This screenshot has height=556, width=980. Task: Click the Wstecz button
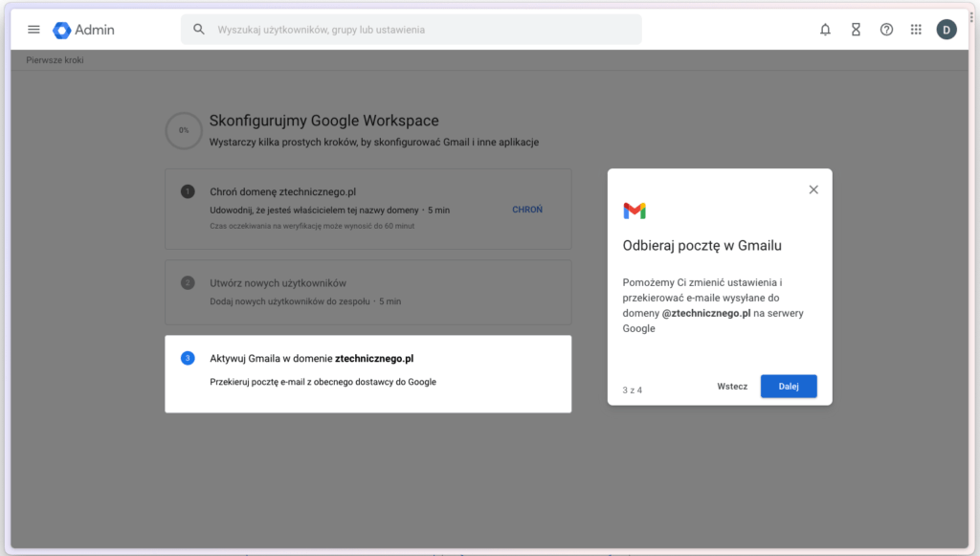pyautogui.click(x=732, y=386)
